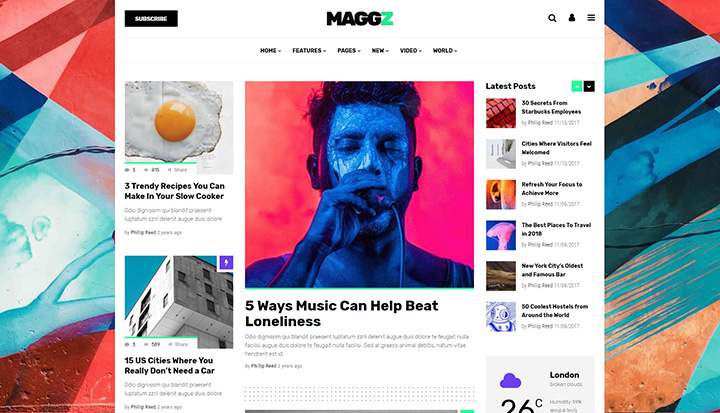Viewport: 720px width, 413px height.
Task: Click the SUBSCRIBE button
Action: coord(151,18)
